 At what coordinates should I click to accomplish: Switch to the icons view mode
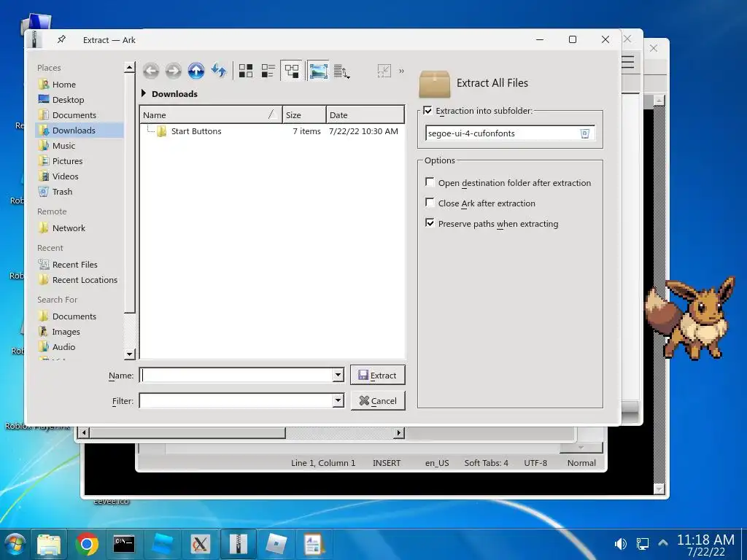pos(246,71)
